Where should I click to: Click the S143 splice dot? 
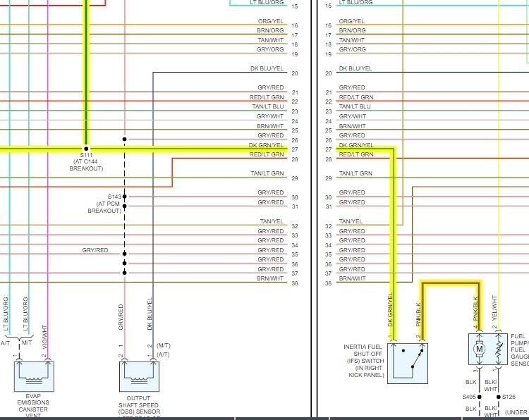point(124,196)
